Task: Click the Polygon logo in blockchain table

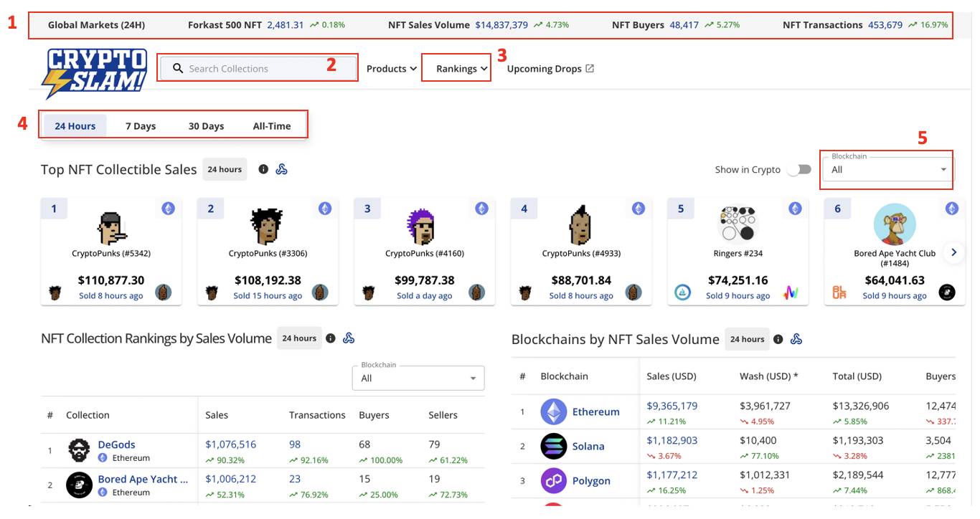Action: (x=553, y=480)
